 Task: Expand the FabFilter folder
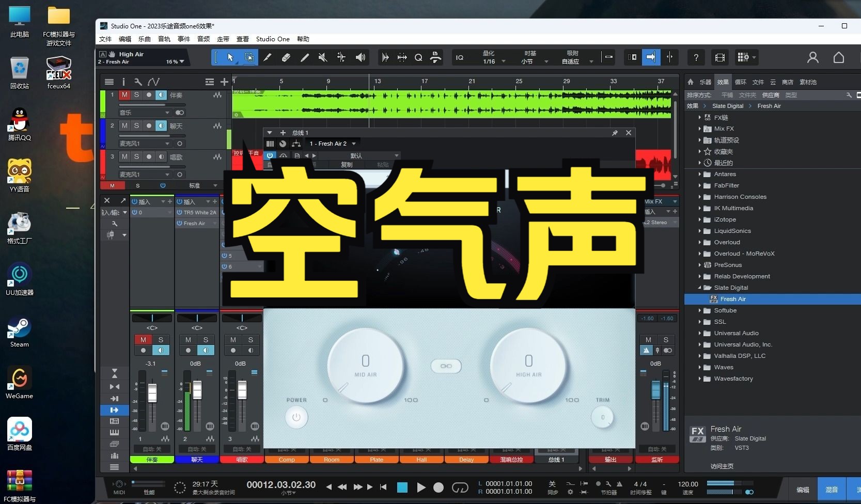click(x=700, y=185)
